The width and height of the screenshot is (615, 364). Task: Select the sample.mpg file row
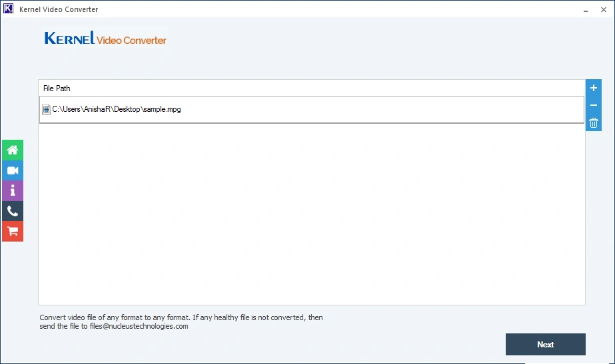point(311,109)
